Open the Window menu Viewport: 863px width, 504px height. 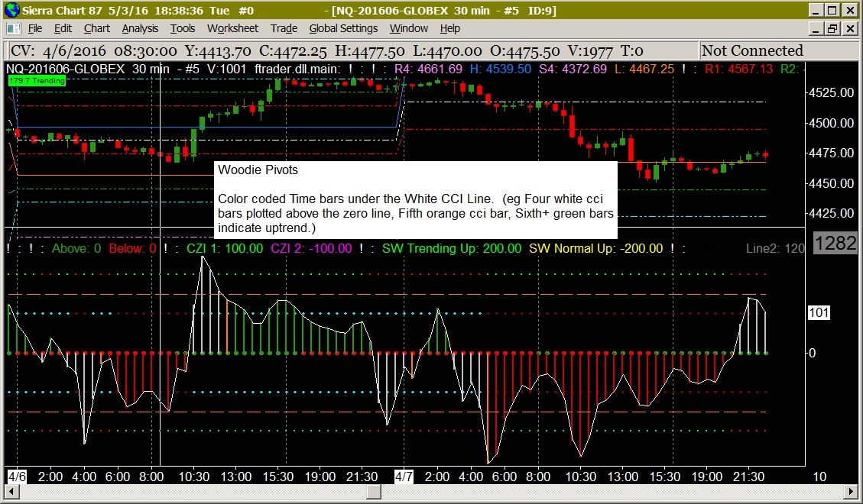click(x=408, y=28)
